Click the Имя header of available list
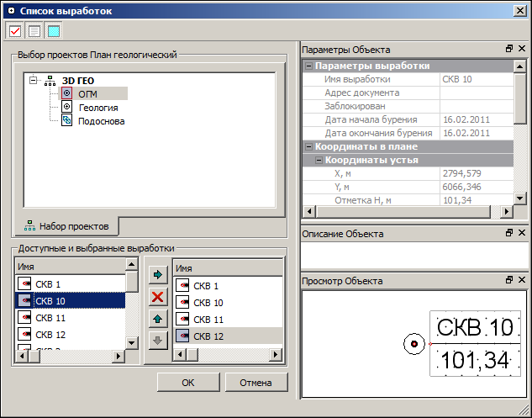The width and height of the screenshot is (532, 418). (x=71, y=267)
